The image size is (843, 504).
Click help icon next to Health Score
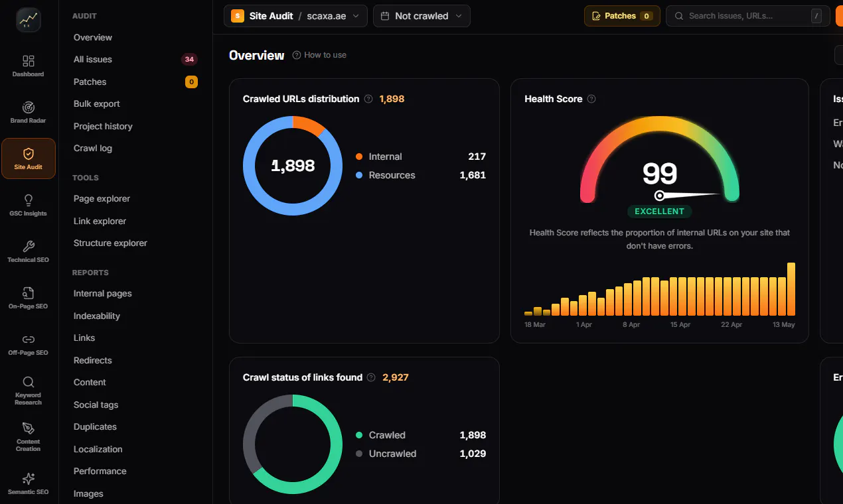tap(591, 99)
